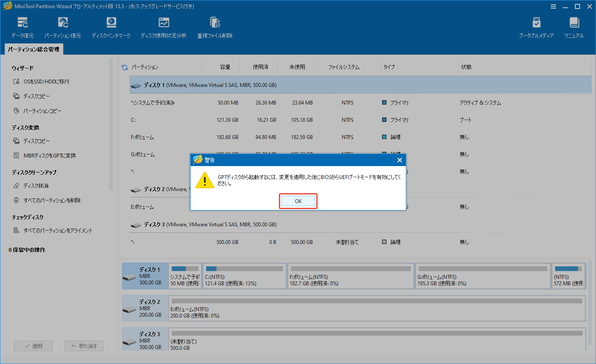Open the hamburger menu
The height and width of the screenshot is (364, 596).
tap(553, 6)
